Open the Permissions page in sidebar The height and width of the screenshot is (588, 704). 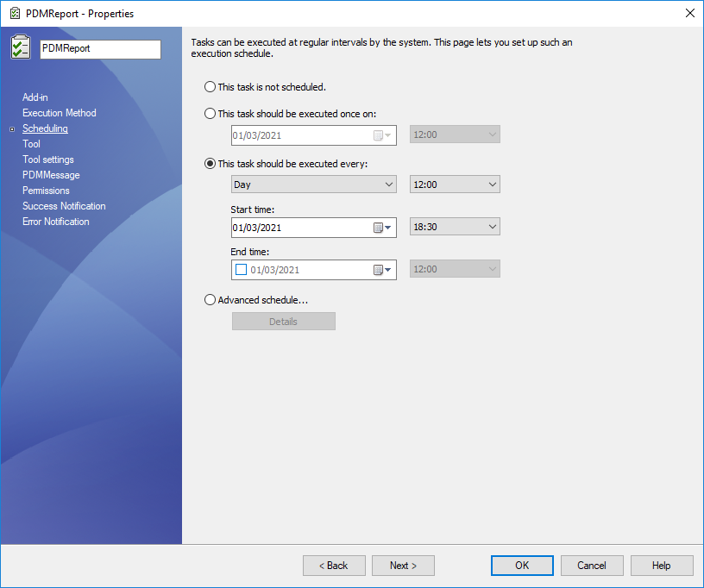tap(46, 191)
